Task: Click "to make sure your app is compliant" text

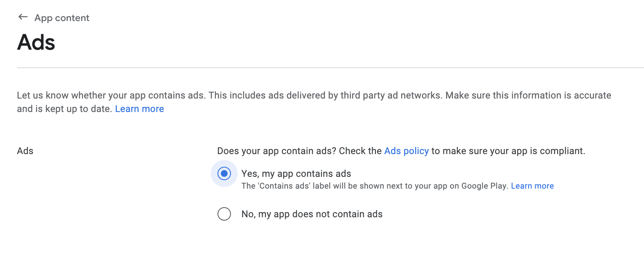Action: pyautogui.click(x=508, y=151)
